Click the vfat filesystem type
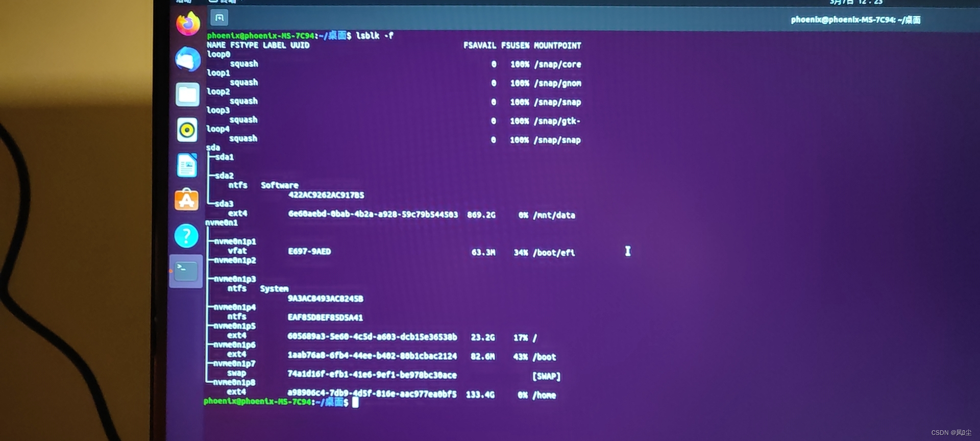Image resolution: width=980 pixels, height=441 pixels. click(x=237, y=251)
